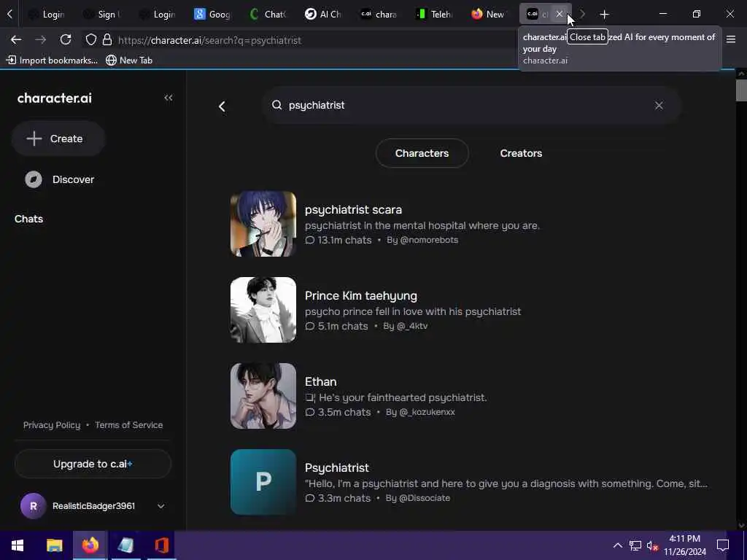Reload the current page

[66, 40]
